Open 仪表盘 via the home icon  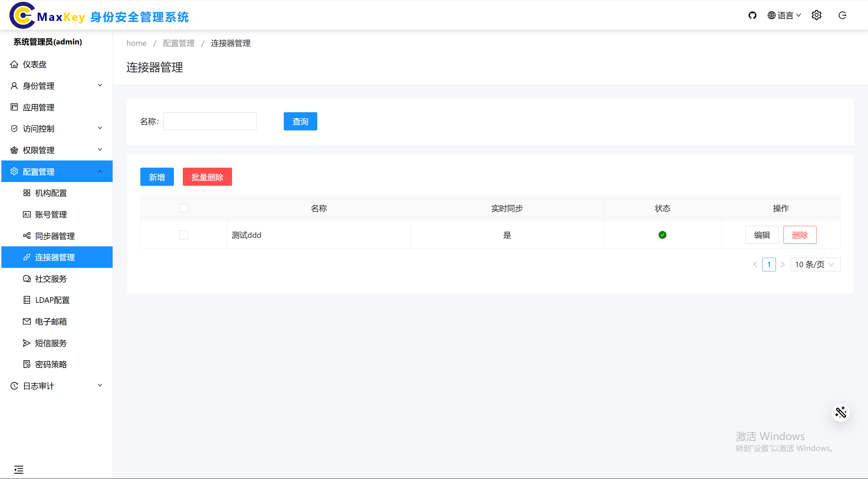click(14, 64)
